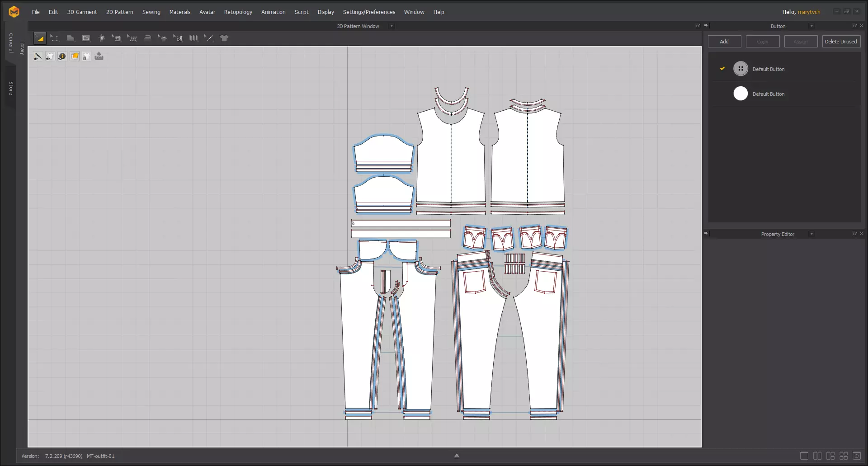This screenshot has height=466, width=868.
Task: Open the Store side tab
Action: coord(11,89)
